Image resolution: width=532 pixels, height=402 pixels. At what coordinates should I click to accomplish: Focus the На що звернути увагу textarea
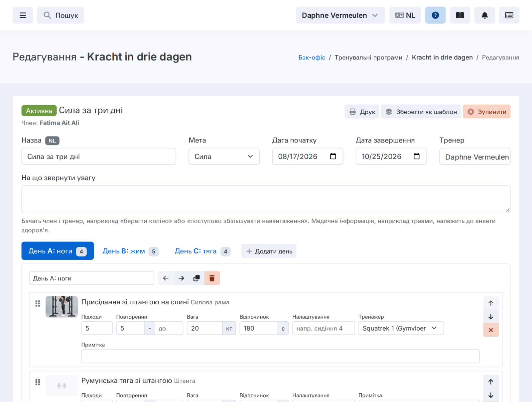tap(266, 199)
